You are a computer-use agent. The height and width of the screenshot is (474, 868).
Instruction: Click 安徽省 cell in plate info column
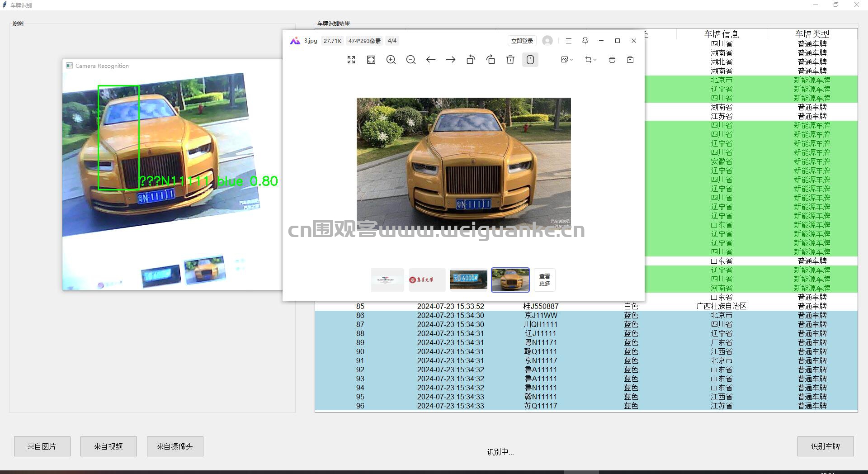[722, 161]
